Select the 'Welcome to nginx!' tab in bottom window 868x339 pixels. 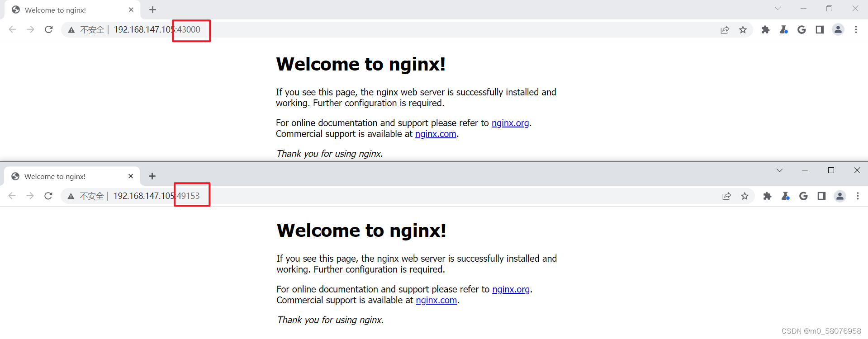click(72, 176)
